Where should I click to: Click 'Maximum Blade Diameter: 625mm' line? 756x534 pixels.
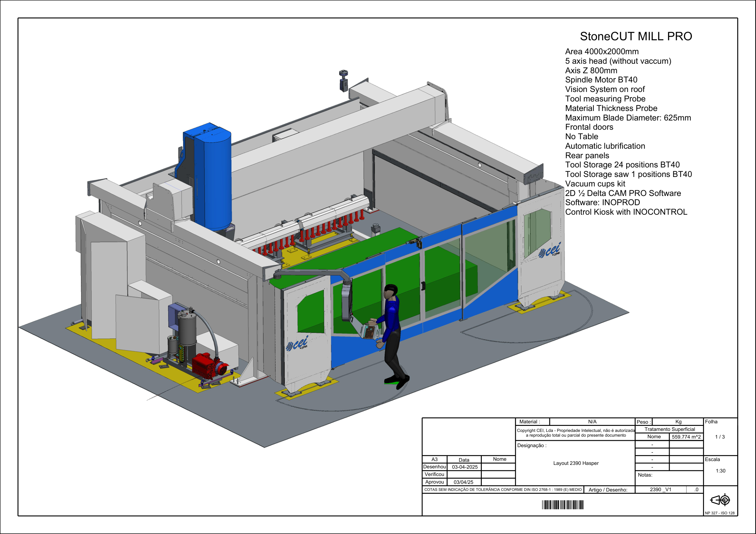[x=627, y=118]
